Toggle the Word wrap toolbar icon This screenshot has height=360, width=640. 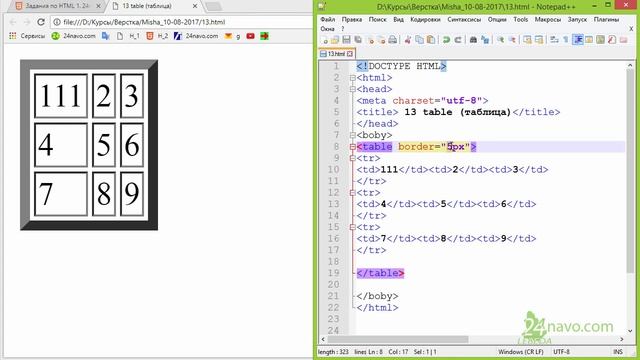click(x=554, y=40)
